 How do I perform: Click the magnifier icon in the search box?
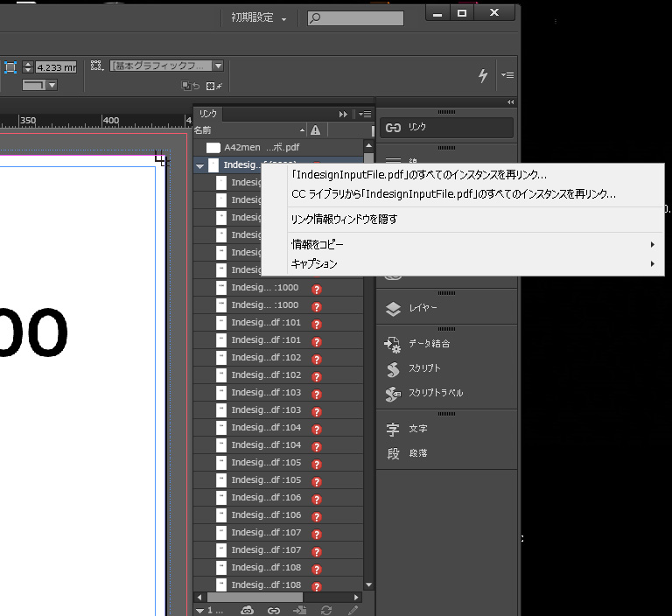point(315,18)
